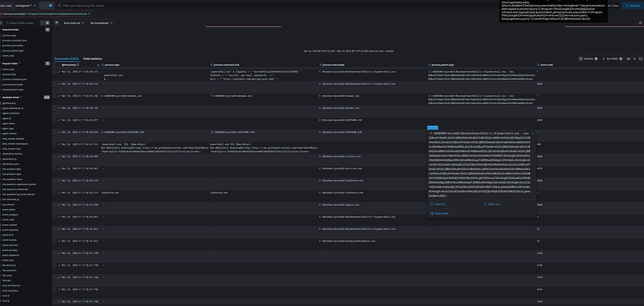Select process.parent.args under Popular fields
Image resolution: width=644 pixels, height=306 pixels.
(x=13, y=89)
